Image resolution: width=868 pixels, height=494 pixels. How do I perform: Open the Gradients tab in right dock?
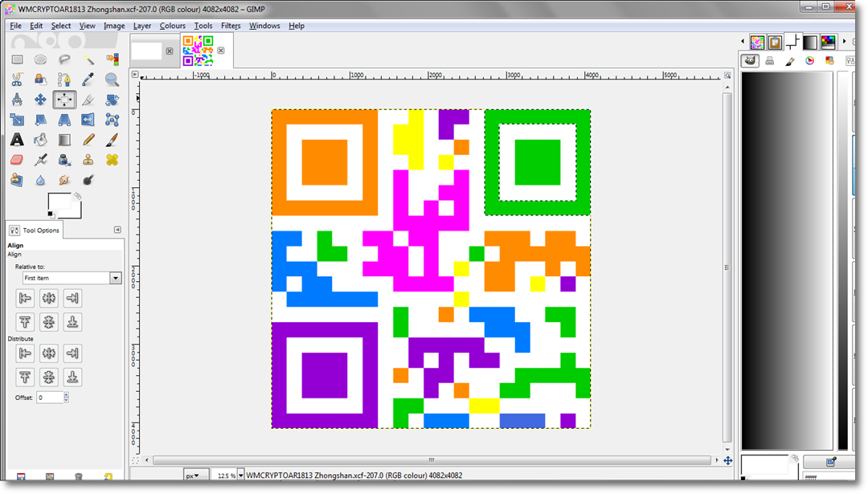810,42
